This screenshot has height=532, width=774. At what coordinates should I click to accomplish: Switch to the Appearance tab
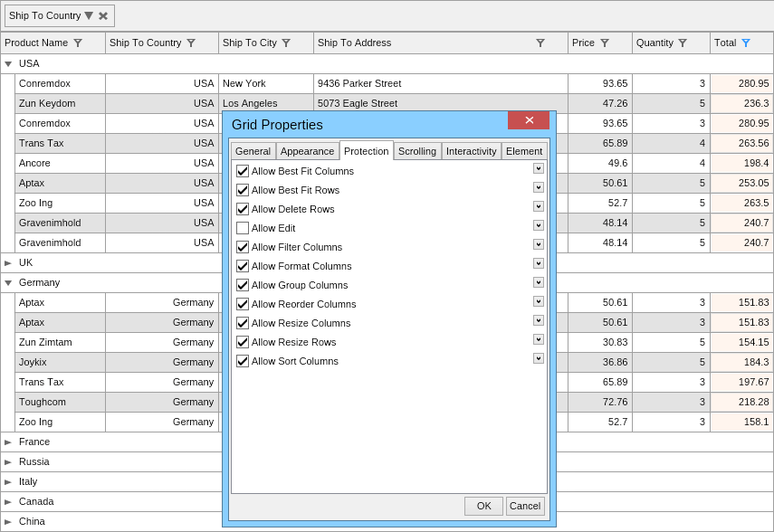[307, 151]
